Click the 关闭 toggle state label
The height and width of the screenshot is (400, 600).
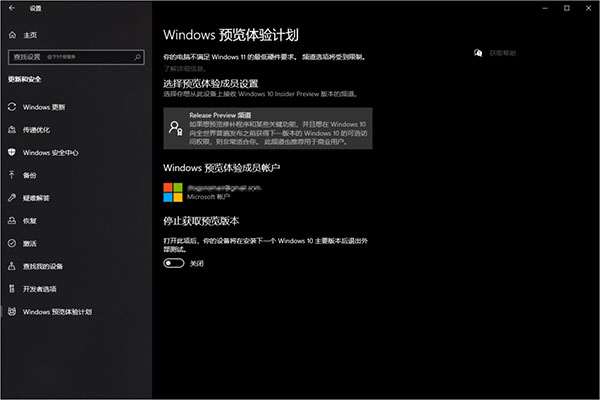197,263
